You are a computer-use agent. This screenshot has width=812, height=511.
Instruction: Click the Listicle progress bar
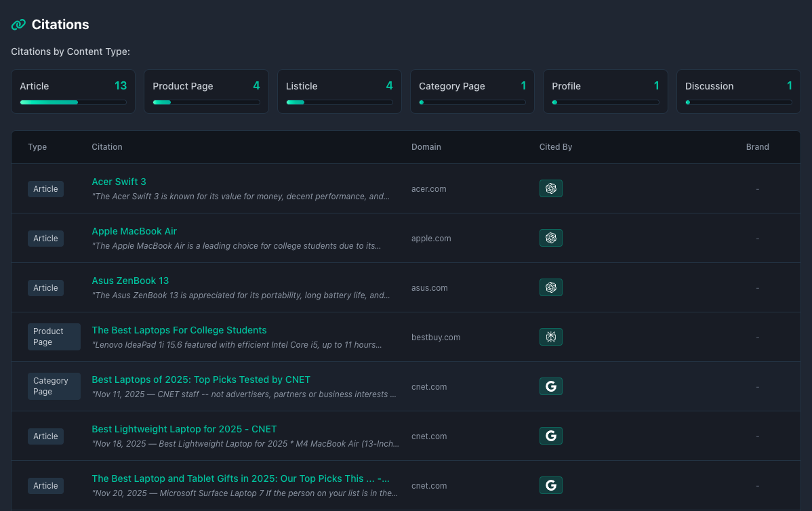point(339,102)
